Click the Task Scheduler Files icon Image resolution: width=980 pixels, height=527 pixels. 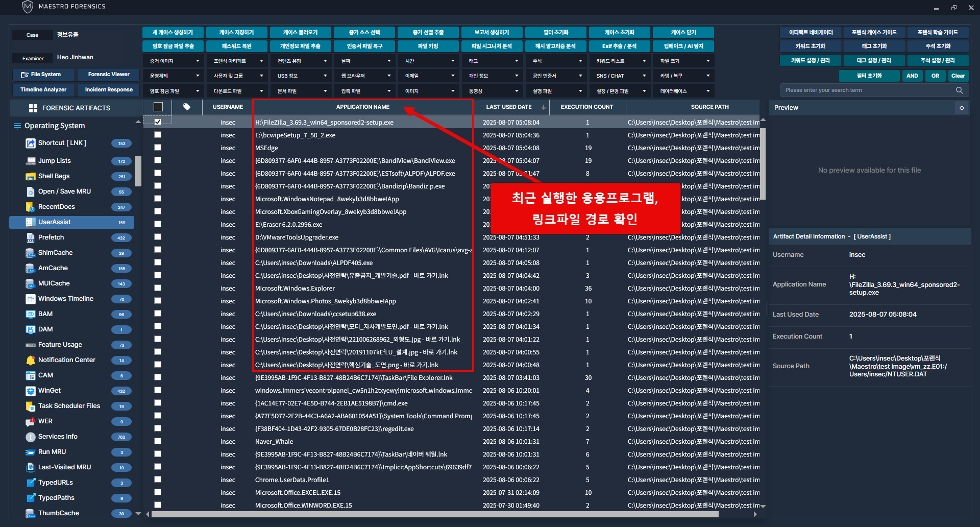[x=31, y=406]
